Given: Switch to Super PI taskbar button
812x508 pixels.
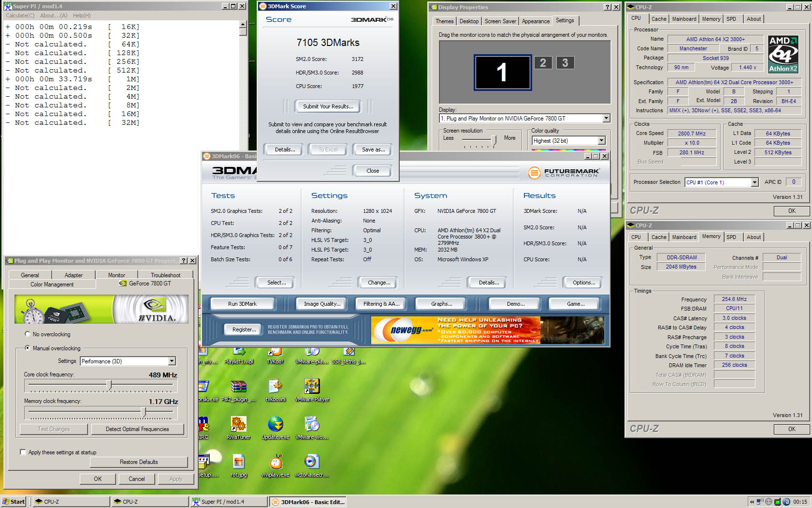Looking at the screenshot, I should tap(228, 502).
